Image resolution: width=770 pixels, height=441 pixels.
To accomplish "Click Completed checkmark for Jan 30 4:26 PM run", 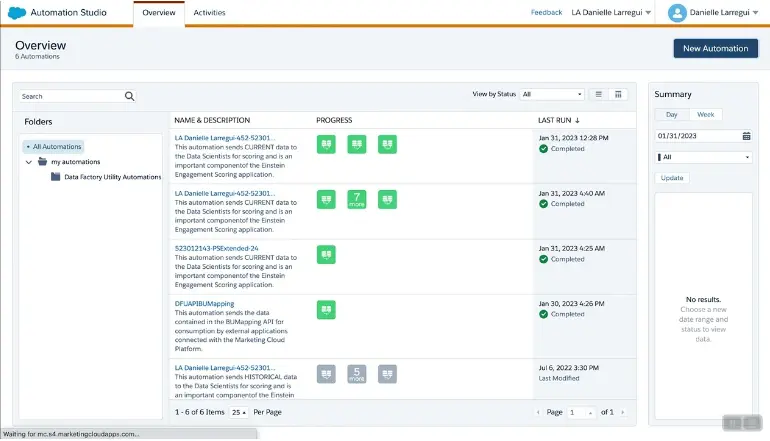I will (x=543, y=314).
